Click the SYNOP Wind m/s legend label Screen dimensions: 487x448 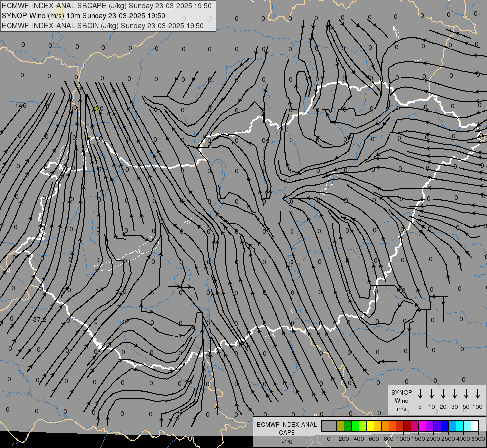click(401, 400)
